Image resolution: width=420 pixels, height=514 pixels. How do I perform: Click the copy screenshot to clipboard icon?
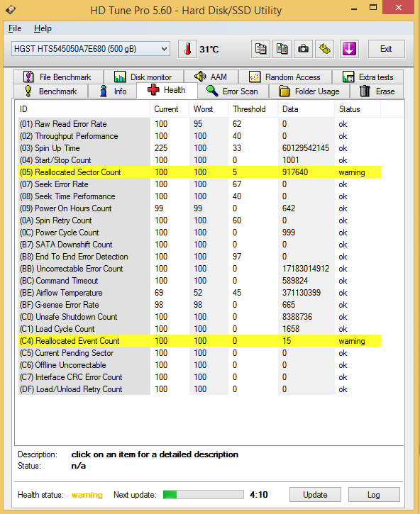tap(282, 49)
